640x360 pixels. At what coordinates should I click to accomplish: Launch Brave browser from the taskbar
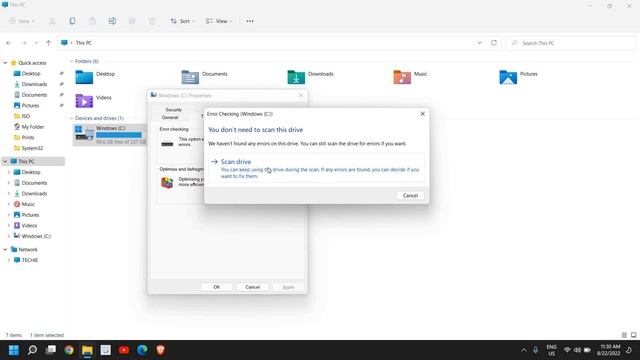pyautogui.click(x=160, y=350)
